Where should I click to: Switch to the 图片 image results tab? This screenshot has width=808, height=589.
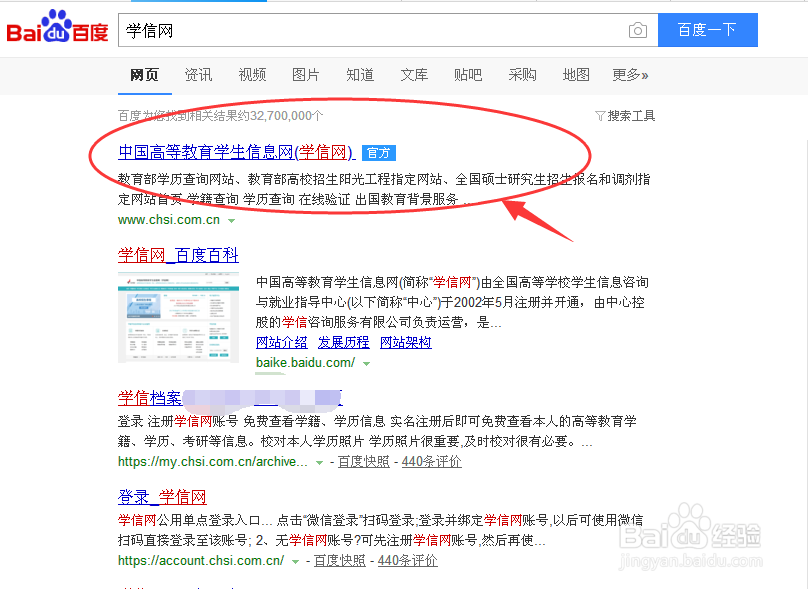305,75
